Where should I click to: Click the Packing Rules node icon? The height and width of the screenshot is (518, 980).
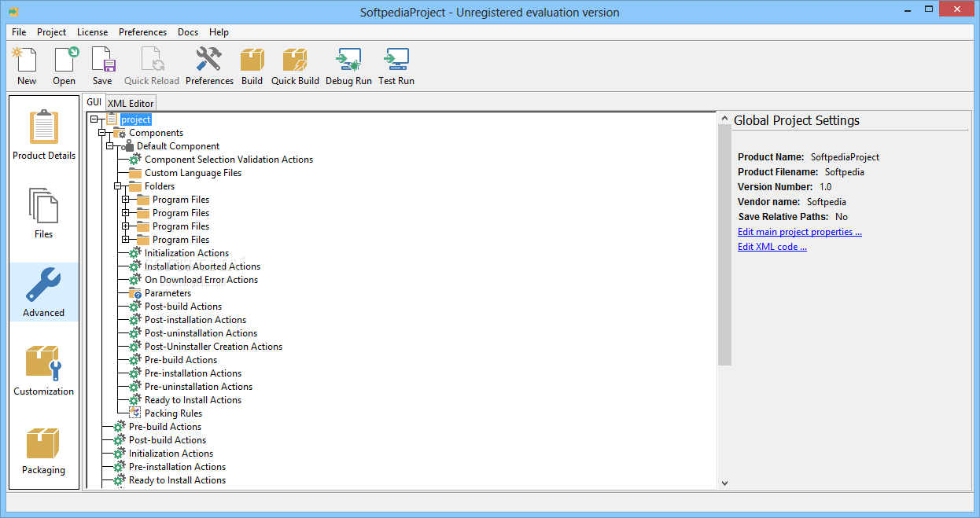click(x=135, y=413)
